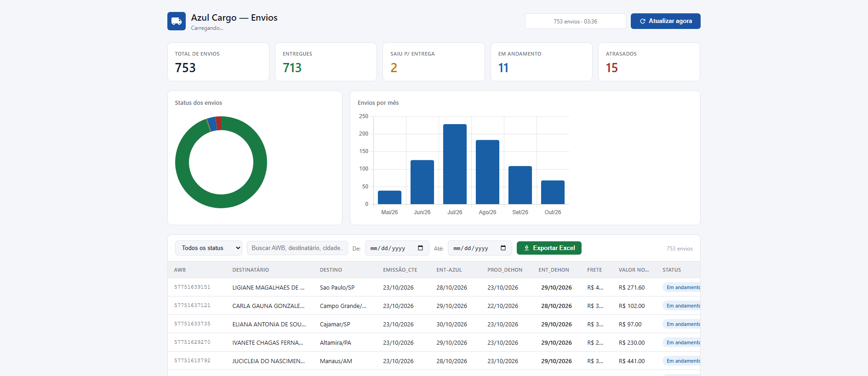Select AWB 57751637121 cell

pos(192,306)
